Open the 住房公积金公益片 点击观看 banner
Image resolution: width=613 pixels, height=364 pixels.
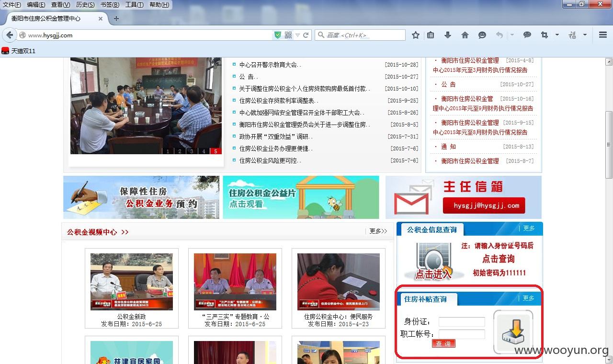click(x=301, y=197)
